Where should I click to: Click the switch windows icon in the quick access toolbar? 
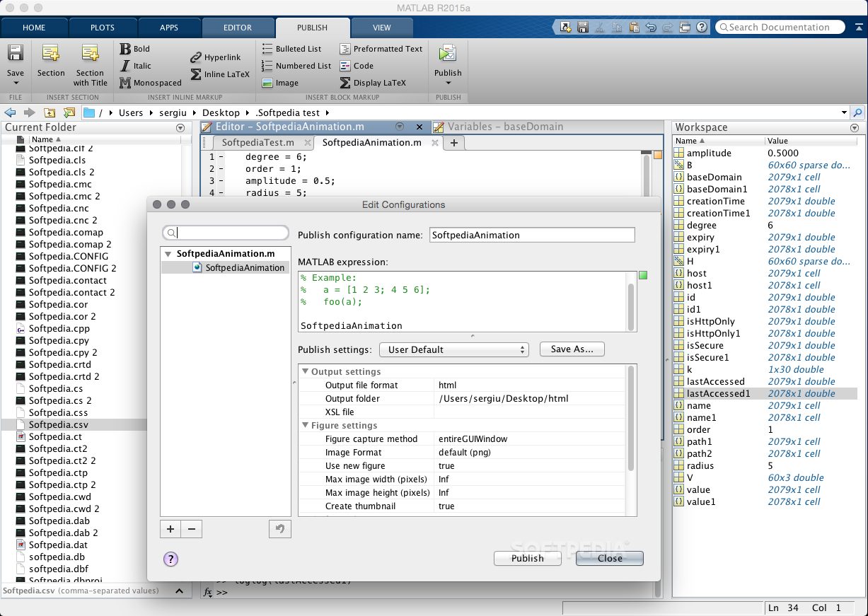click(x=684, y=28)
